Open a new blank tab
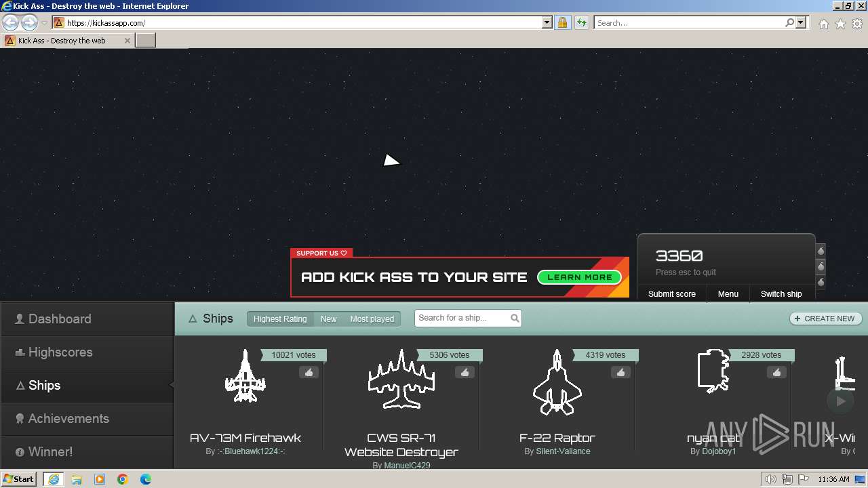Viewport: 868px width, 488px height. 146,41
